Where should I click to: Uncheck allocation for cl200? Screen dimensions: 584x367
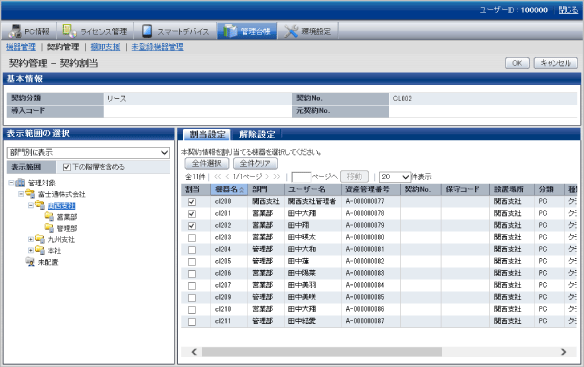coord(192,202)
